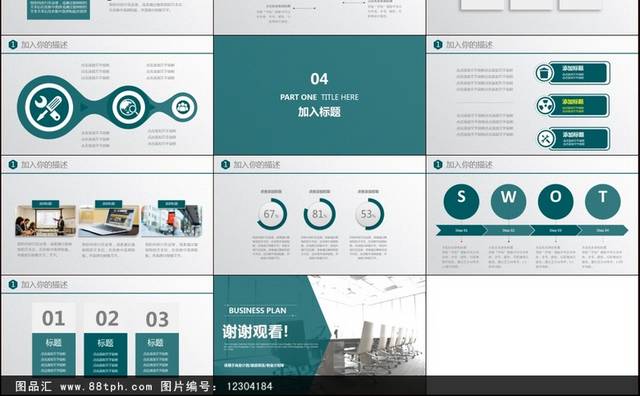Screen dimensions: 640x396
Task: Click the 添加标题 box next to the radiation icon
Action: pyautogui.click(x=580, y=105)
